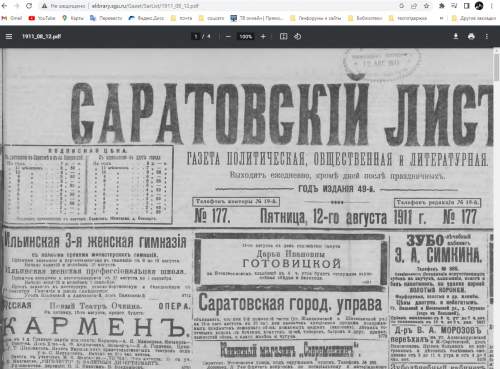Reload the current page
This screenshot has width=500, height=369.
(x=29, y=6)
